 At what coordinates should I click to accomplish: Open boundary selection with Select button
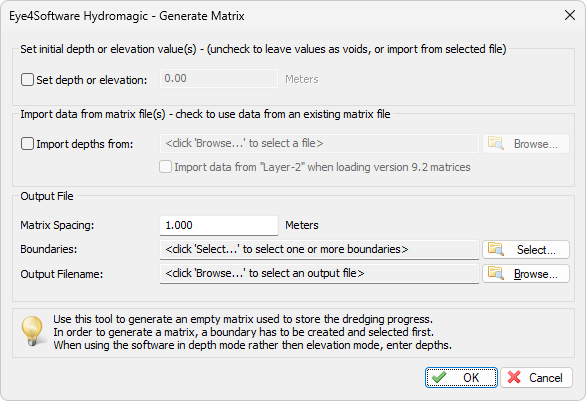(526, 249)
